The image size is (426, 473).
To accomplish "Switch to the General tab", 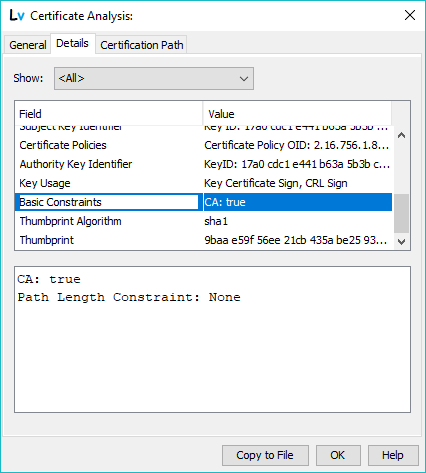I will pyautogui.click(x=27, y=45).
